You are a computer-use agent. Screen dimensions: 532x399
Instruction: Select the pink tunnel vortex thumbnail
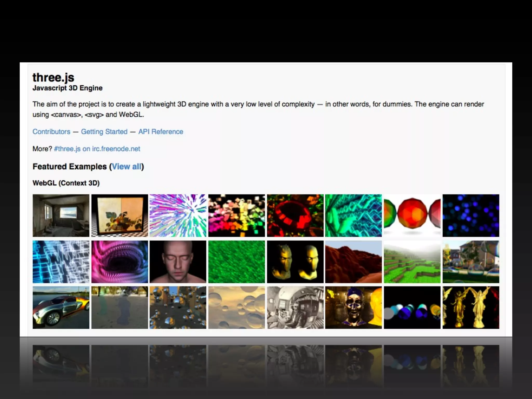coord(119,262)
